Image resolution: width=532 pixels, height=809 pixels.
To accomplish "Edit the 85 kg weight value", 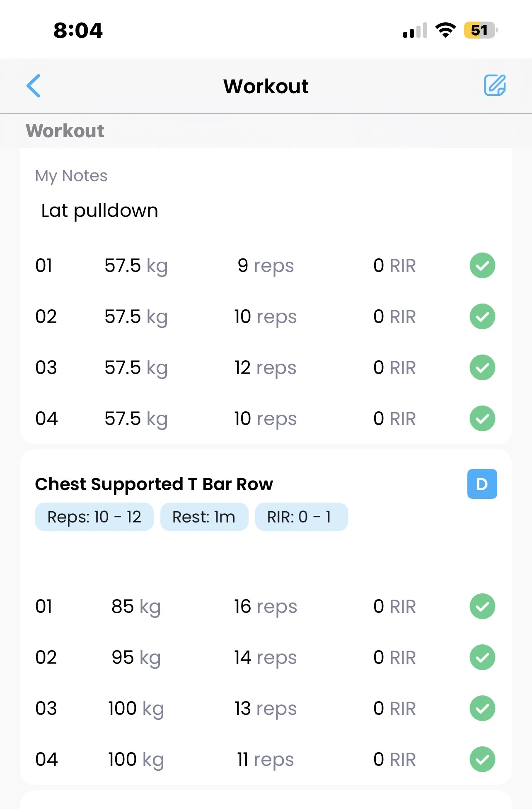I will [136, 607].
